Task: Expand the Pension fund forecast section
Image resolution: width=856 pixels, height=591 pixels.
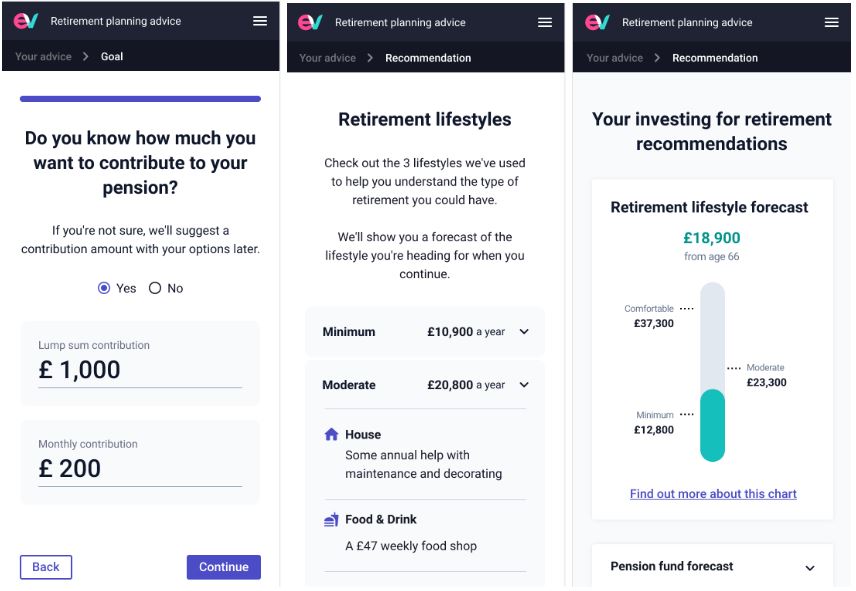Action: point(712,566)
